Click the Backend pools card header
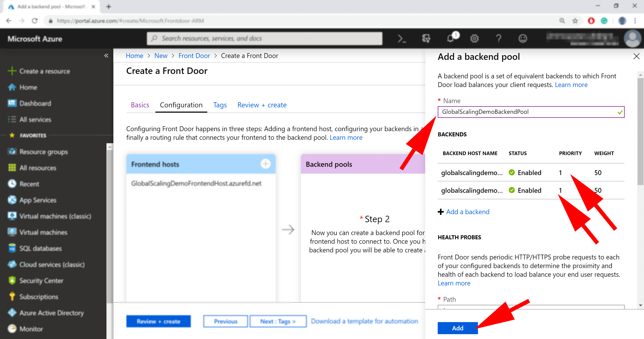The width and height of the screenshot is (644, 339). (363, 164)
